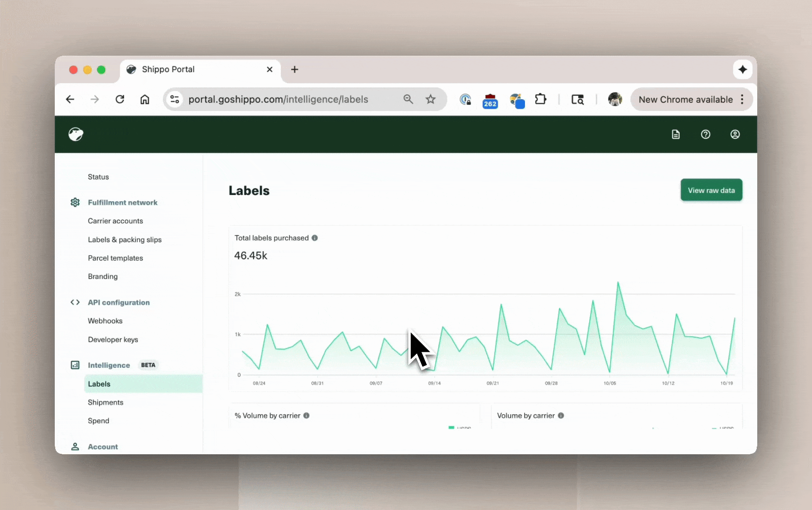Click the info icon next to the 'Volume by carrier' heading

[561, 416]
